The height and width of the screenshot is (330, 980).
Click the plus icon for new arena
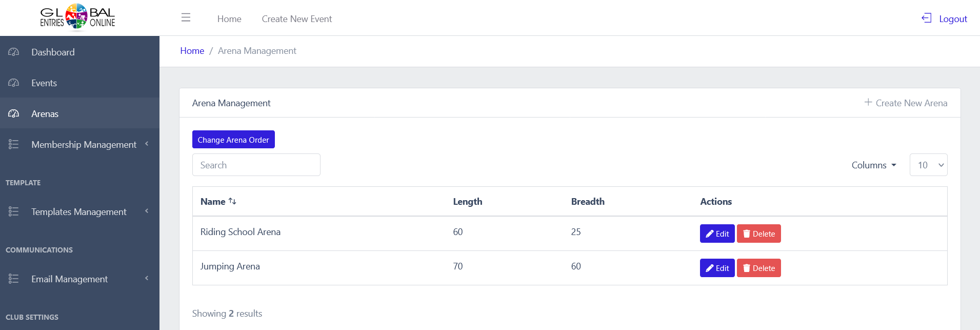click(868, 103)
